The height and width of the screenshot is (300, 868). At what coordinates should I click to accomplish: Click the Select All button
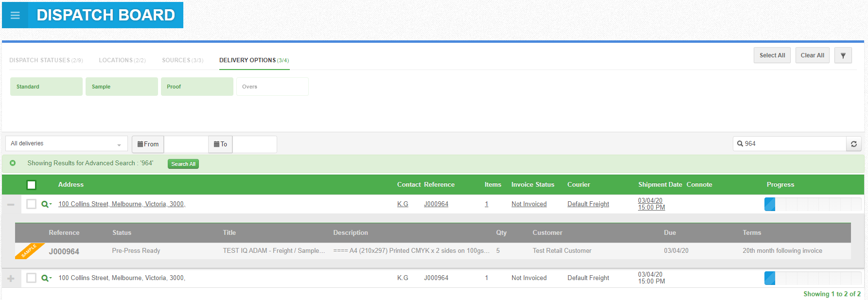click(772, 55)
